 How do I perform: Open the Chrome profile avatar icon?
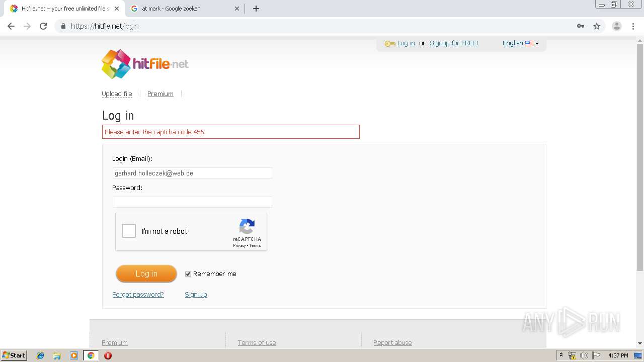click(x=617, y=26)
